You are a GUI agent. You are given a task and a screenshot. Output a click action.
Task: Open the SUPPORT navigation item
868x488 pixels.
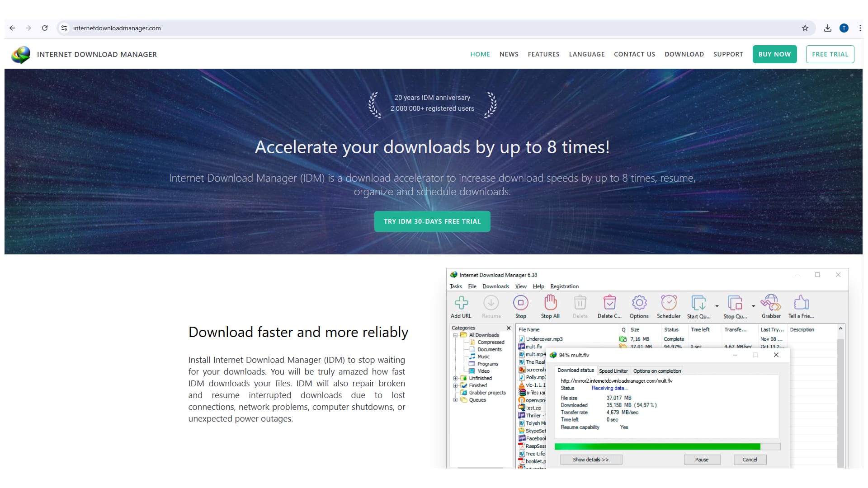tap(728, 54)
